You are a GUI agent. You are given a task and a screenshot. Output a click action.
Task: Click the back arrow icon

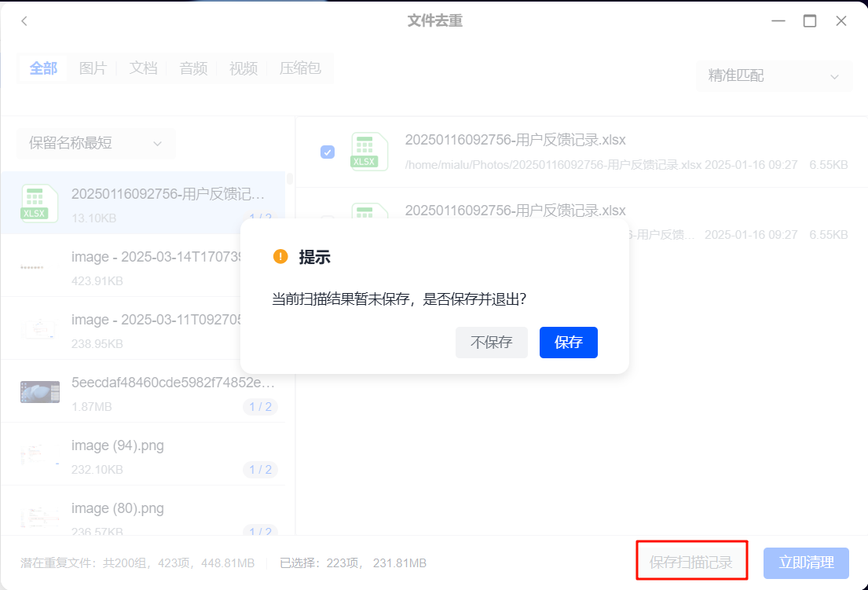24,21
